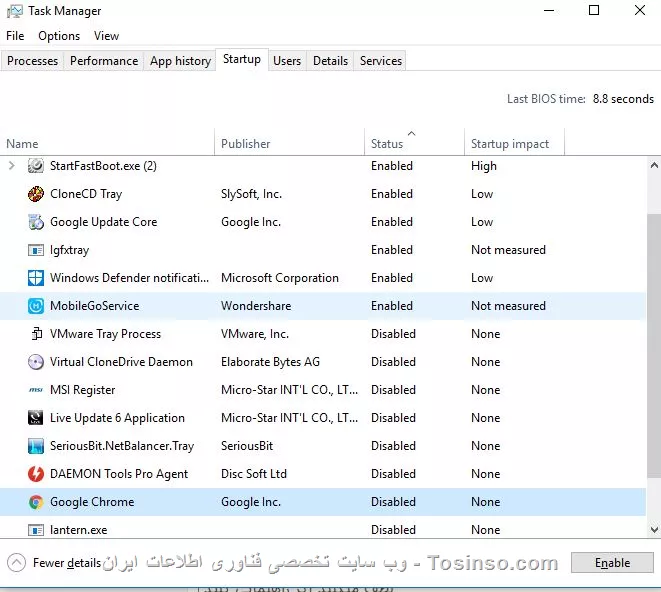Click the SeriousBit publisher cell
The width and height of the screenshot is (661, 592).
pyautogui.click(x=247, y=446)
